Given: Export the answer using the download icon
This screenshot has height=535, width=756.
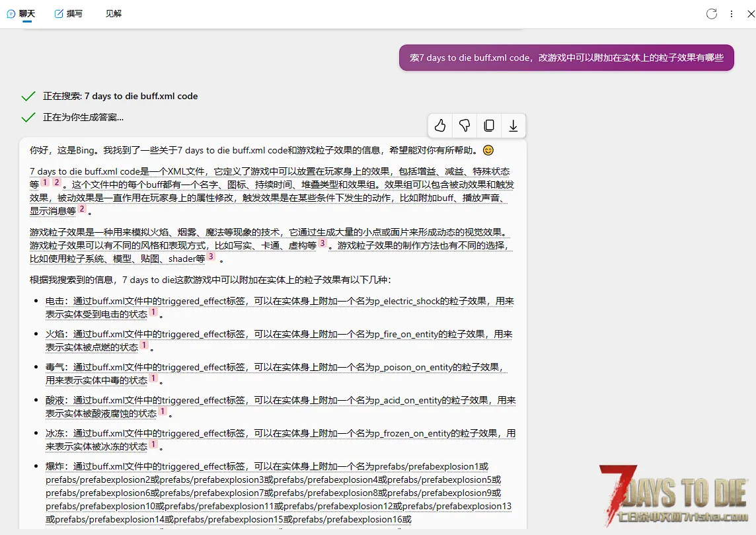Looking at the screenshot, I should pos(513,126).
